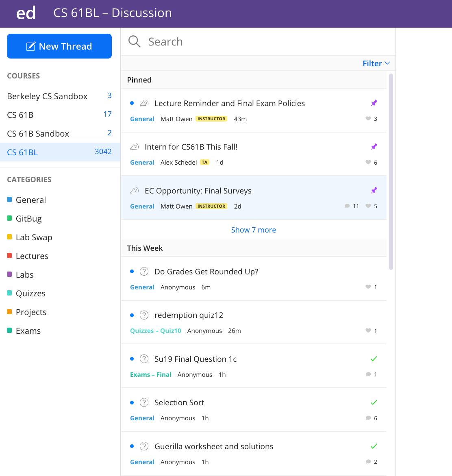
Task: Create a post with New Thread button
Action: click(59, 46)
